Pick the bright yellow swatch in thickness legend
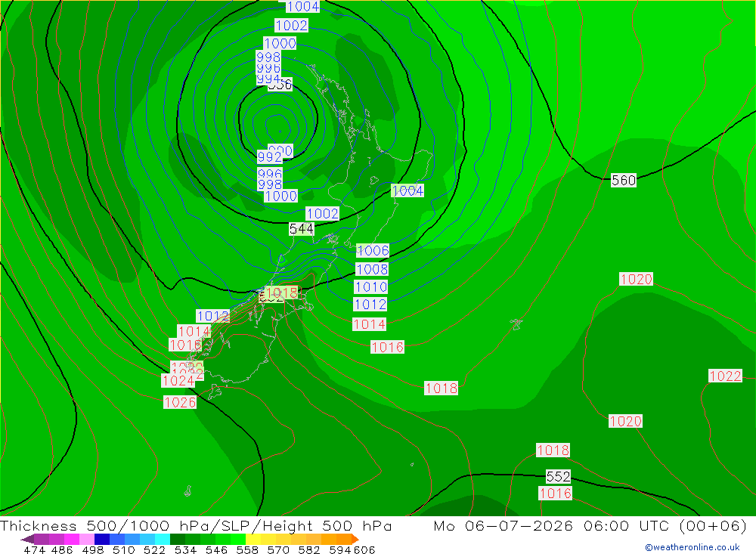 tap(253, 539)
